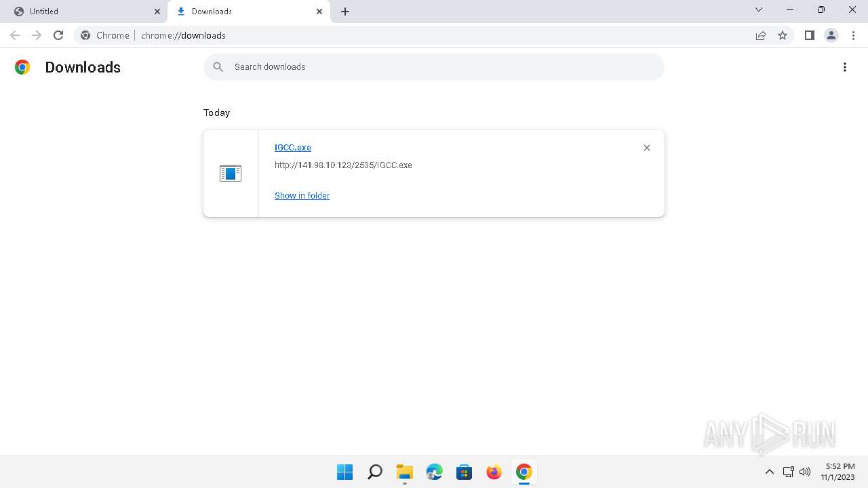Click the Today date label

216,113
